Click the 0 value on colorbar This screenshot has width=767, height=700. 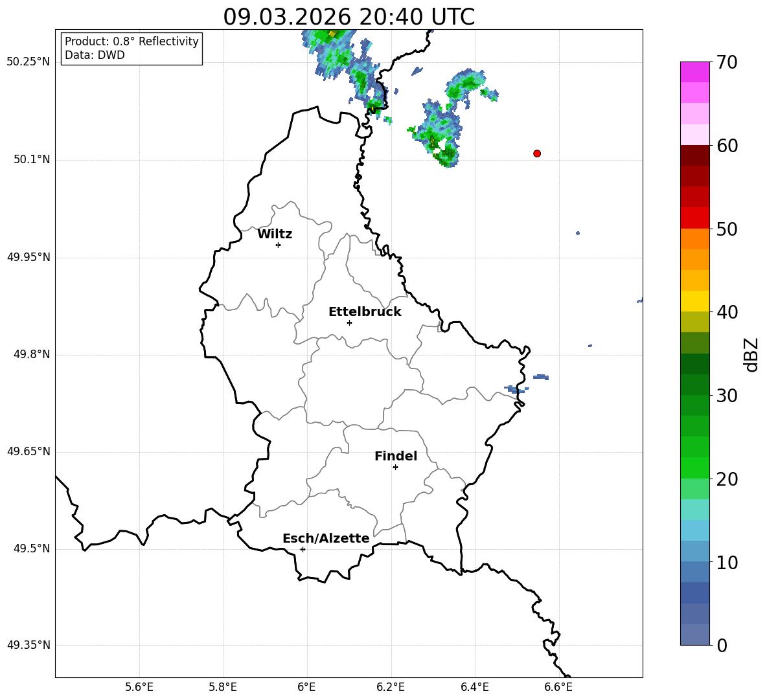pos(722,645)
